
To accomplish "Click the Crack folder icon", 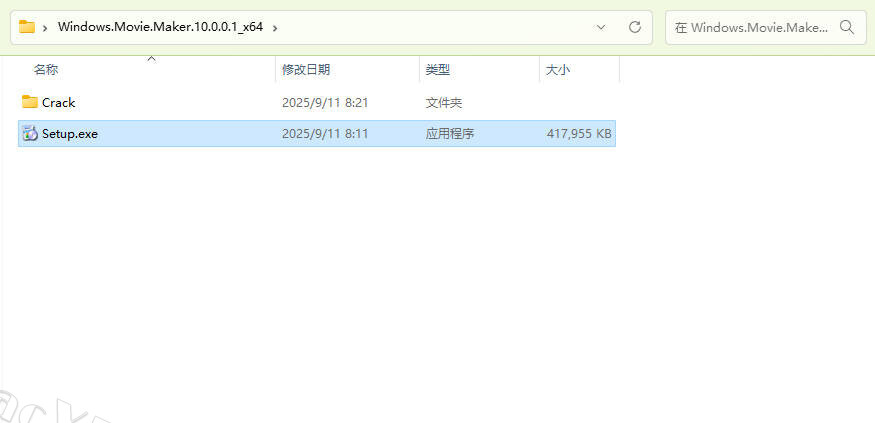I will pos(30,102).
